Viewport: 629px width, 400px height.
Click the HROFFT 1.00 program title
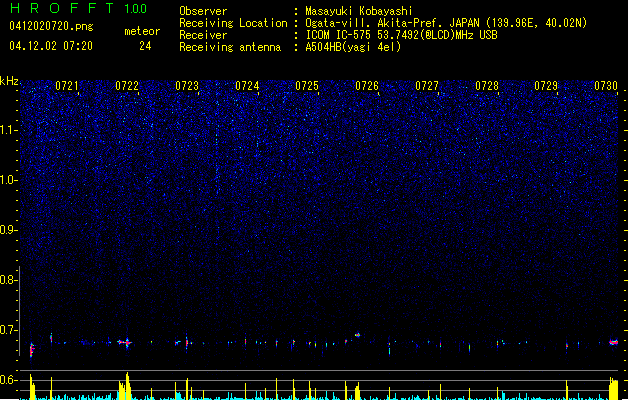click(79, 8)
